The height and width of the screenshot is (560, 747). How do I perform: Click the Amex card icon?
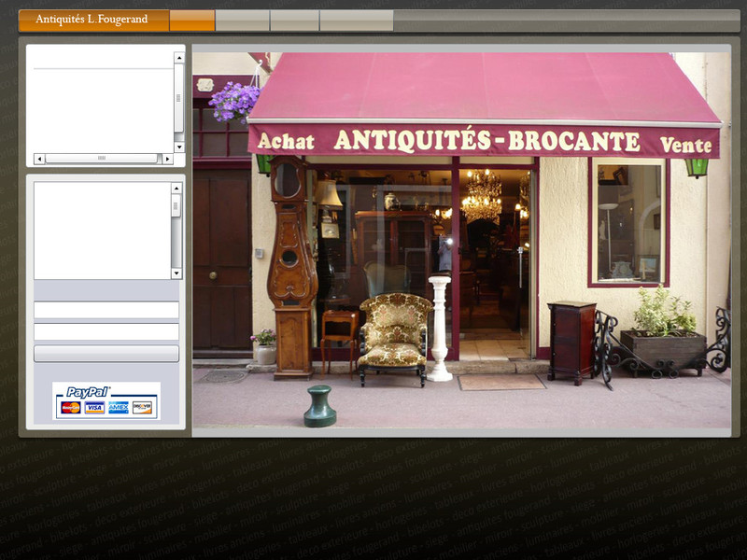(x=119, y=408)
